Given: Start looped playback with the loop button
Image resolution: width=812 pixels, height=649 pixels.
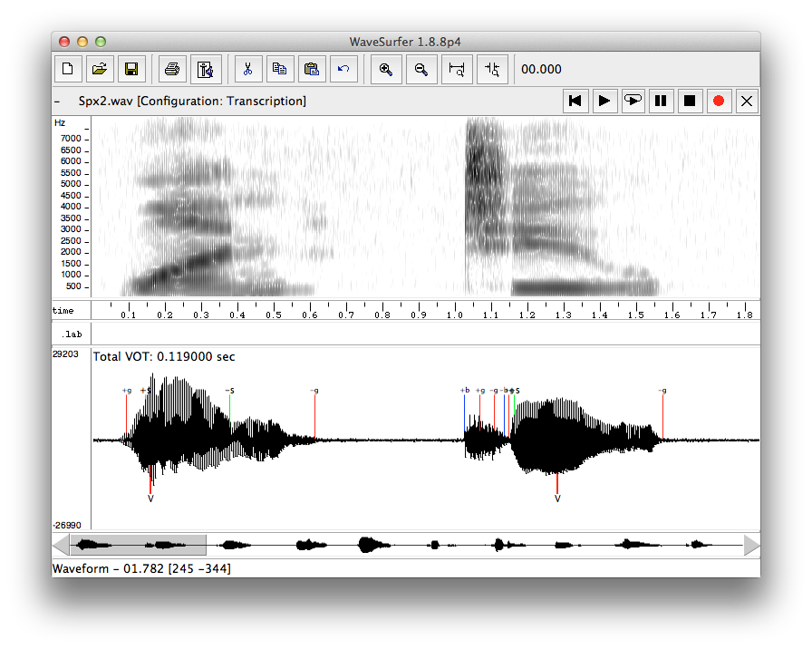Looking at the screenshot, I should [x=633, y=101].
